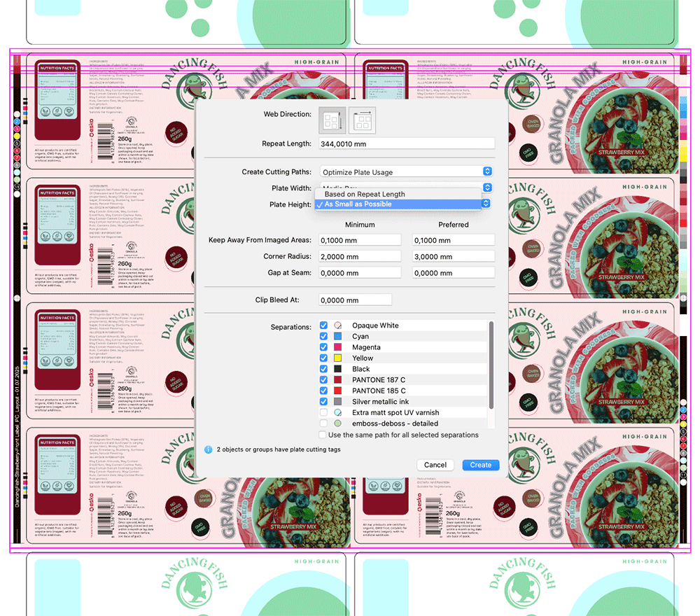Click the emboss-deboss separation circle icon
The width and height of the screenshot is (700, 616).
339,423
